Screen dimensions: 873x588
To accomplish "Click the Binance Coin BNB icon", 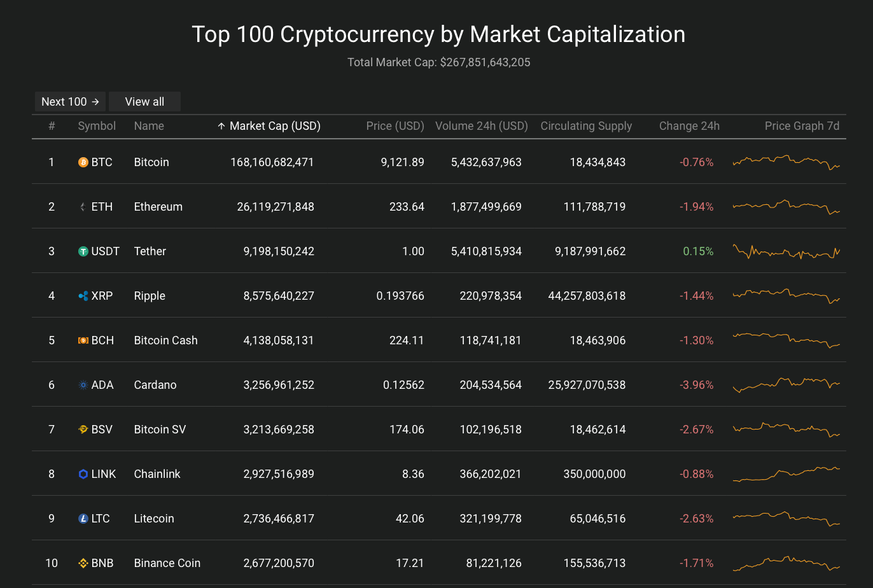I will (x=83, y=563).
